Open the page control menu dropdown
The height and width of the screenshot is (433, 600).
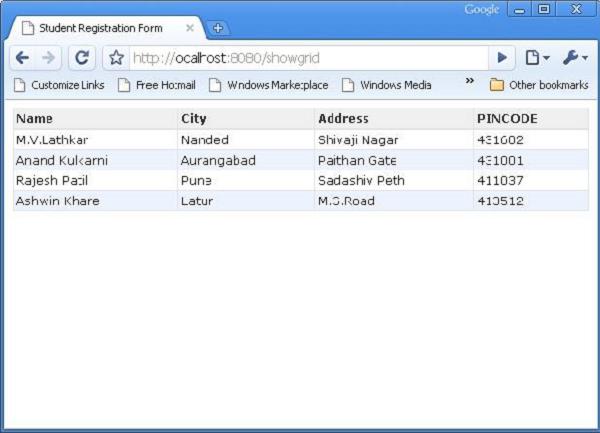pos(537,58)
